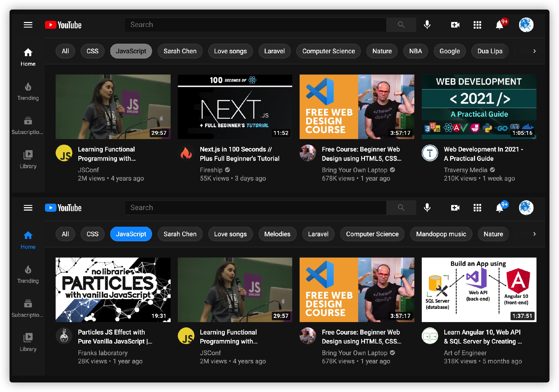The image size is (559, 392).
Task: Select the All chip in top window
Action: pos(65,51)
